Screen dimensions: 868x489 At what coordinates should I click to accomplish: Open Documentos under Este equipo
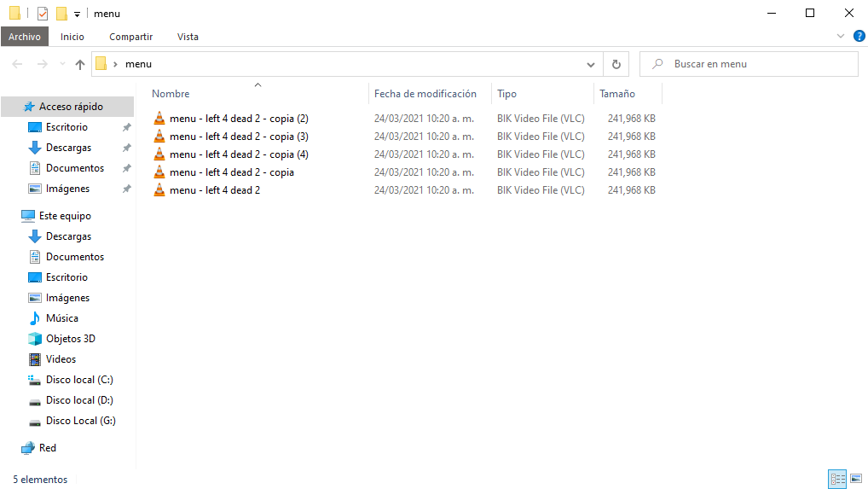[x=75, y=256]
